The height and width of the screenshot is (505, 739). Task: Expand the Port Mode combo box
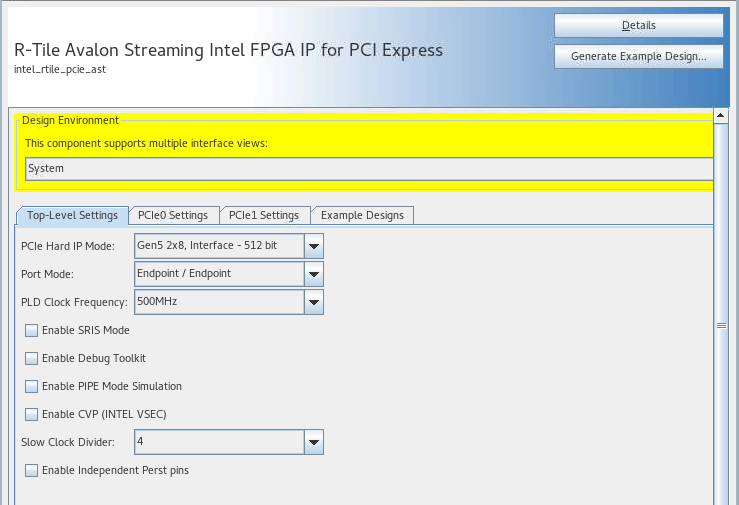pyautogui.click(x=314, y=274)
